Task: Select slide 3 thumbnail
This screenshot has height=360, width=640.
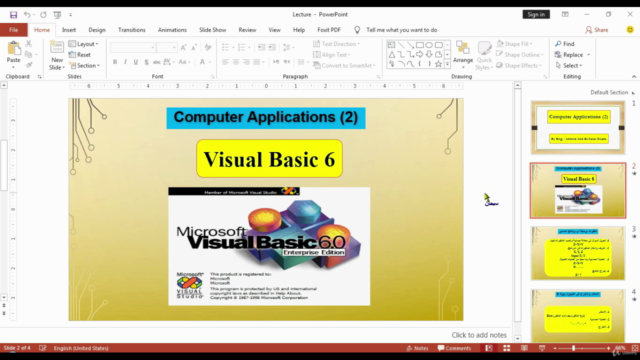Action: (578, 253)
